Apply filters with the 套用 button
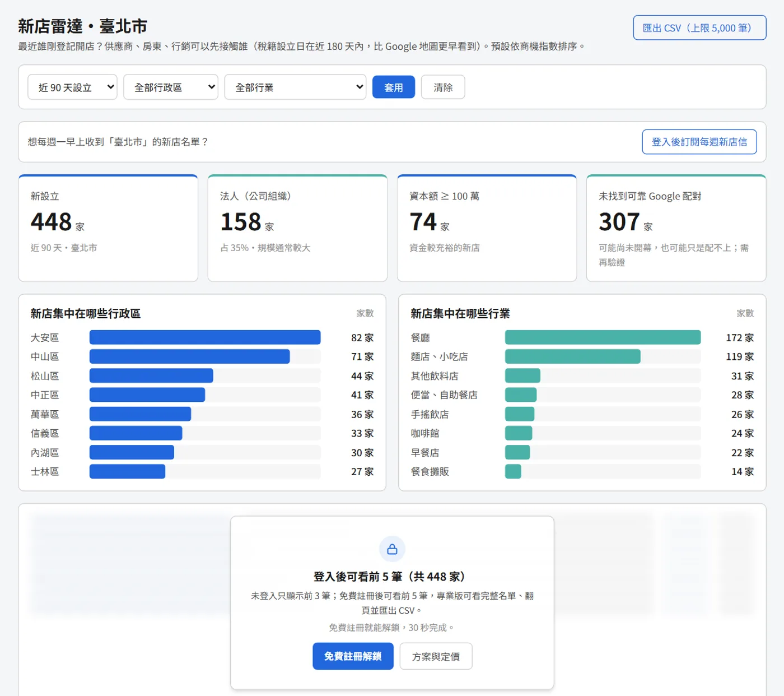The image size is (784, 696). pos(394,87)
